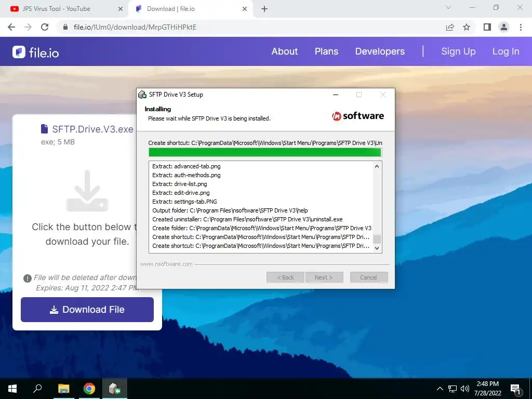The height and width of the screenshot is (399, 532).
Task: Open the Chrome profile avatar
Action: click(504, 27)
